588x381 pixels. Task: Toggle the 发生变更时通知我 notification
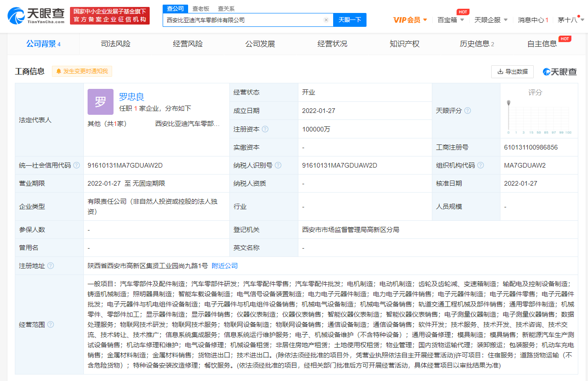tap(82, 71)
